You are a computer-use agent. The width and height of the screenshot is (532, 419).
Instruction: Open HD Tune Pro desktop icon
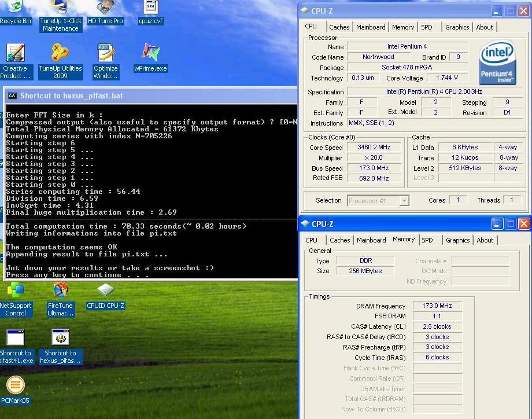point(105,12)
